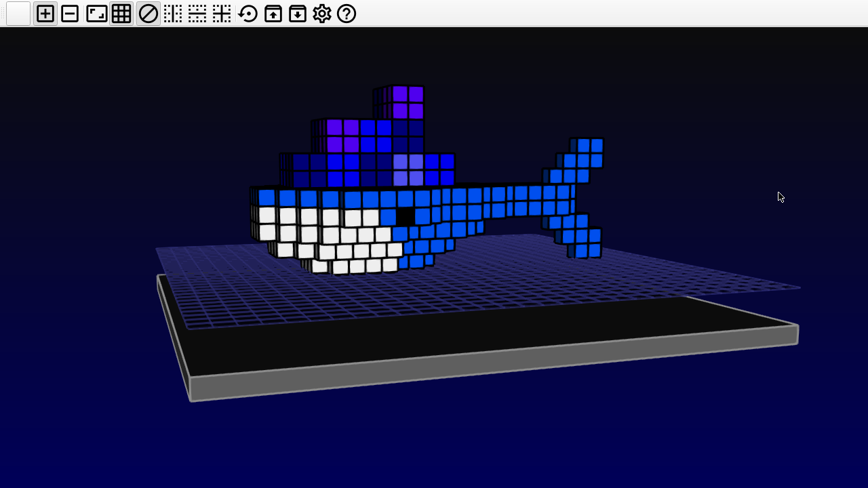Image resolution: width=868 pixels, height=488 pixels.
Task: Select the no-mirror circle-slash option
Action: click(148, 14)
